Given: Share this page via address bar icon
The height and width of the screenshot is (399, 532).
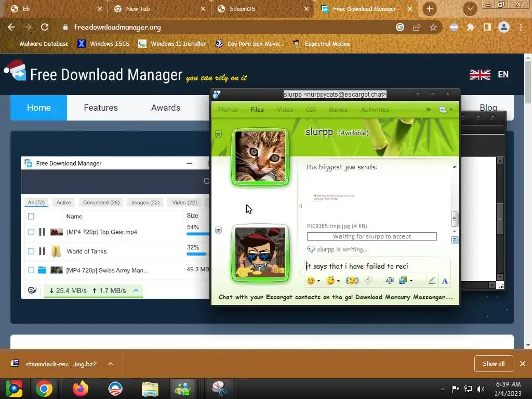Looking at the screenshot, I should 417,27.
